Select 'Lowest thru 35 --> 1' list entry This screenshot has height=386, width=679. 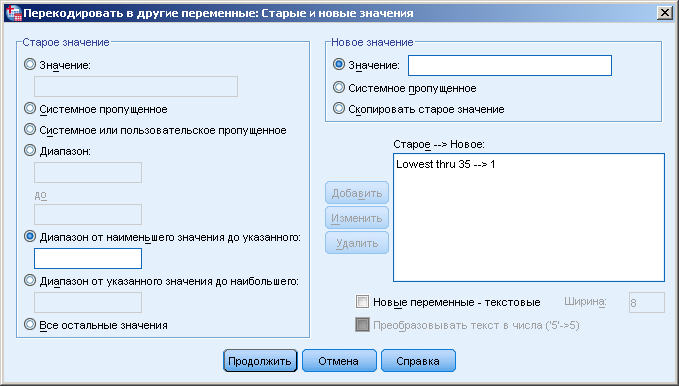446,164
